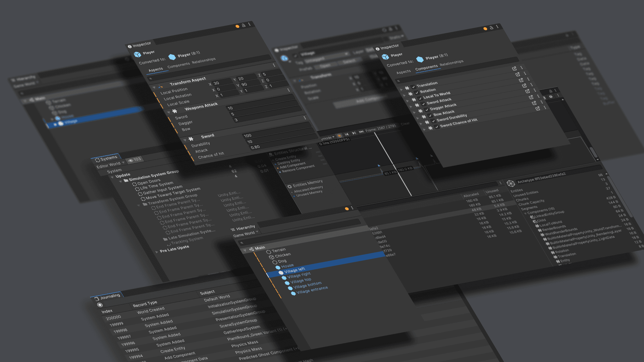Click the eye icon showing 103 in Systems panel

click(x=133, y=160)
